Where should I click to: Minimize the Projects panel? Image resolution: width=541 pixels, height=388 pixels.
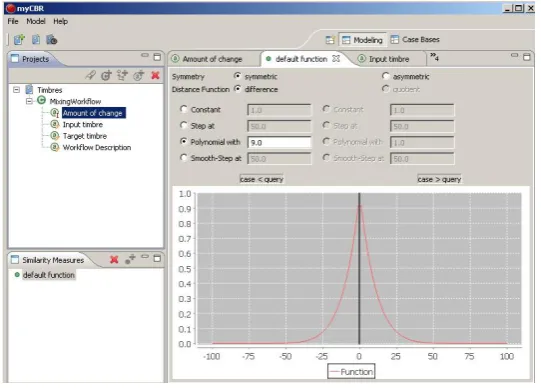pyautogui.click(x=145, y=55)
